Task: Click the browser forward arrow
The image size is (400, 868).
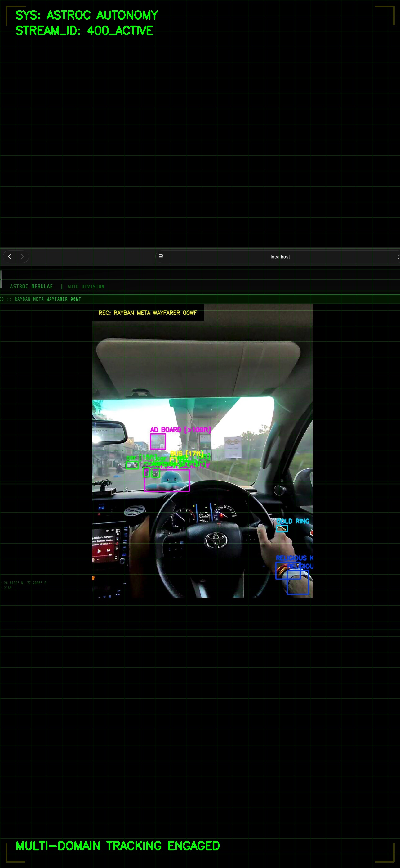Action: [x=22, y=257]
